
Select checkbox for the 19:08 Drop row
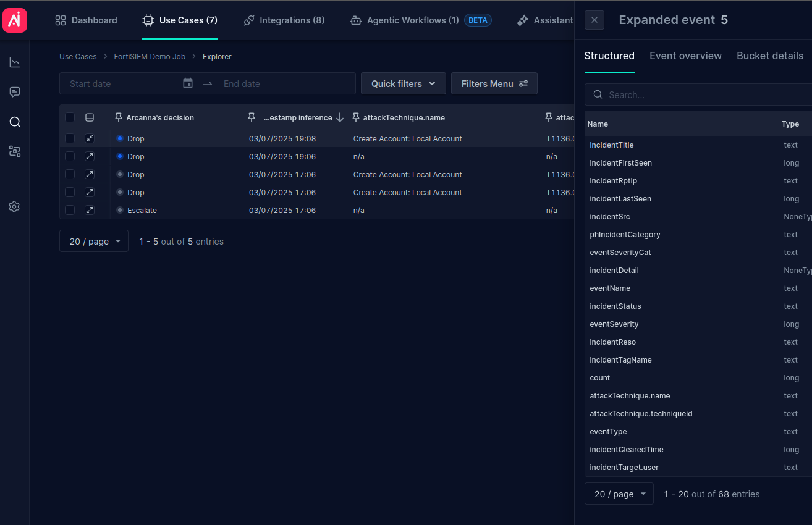70,138
